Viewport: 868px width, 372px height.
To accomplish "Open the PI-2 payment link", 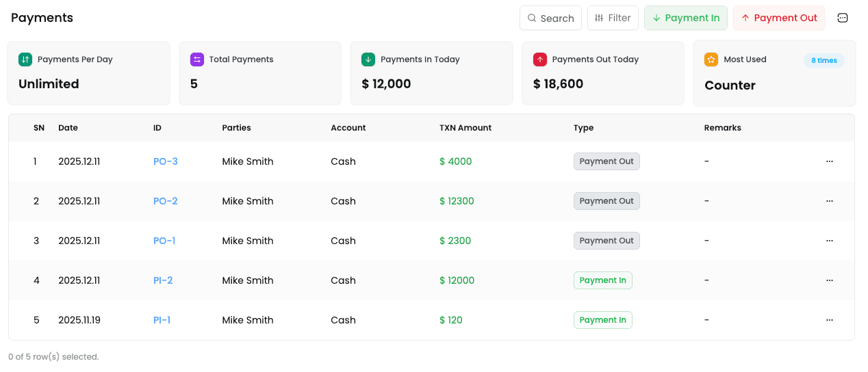I will click(163, 280).
